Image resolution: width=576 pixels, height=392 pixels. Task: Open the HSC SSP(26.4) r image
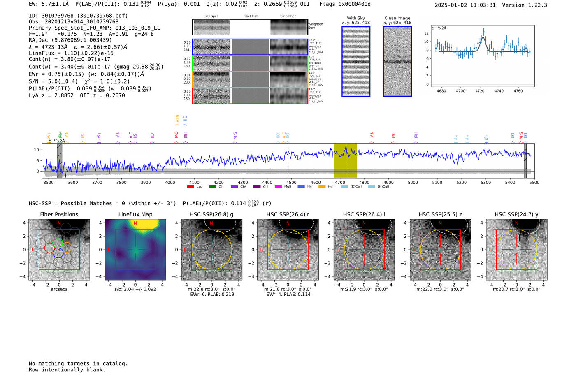[288, 250]
